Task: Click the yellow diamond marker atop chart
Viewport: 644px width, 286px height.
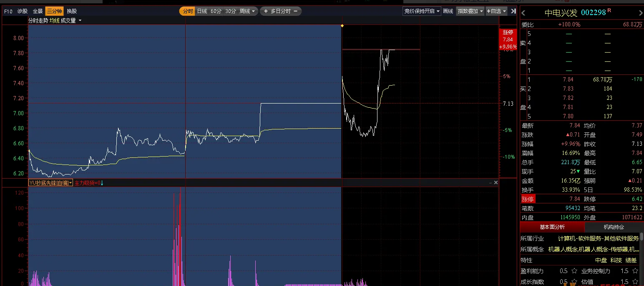Action: pos(342,26)
